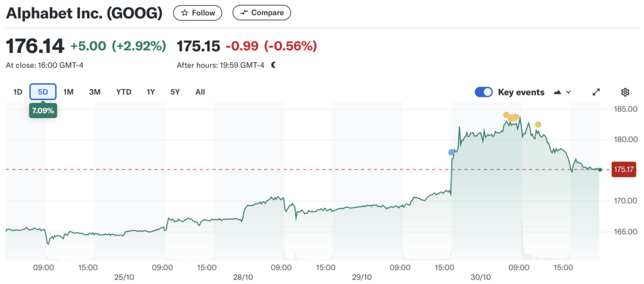644x284 pixels.
Task: Select the 1D time range
Action: point(18,92)
